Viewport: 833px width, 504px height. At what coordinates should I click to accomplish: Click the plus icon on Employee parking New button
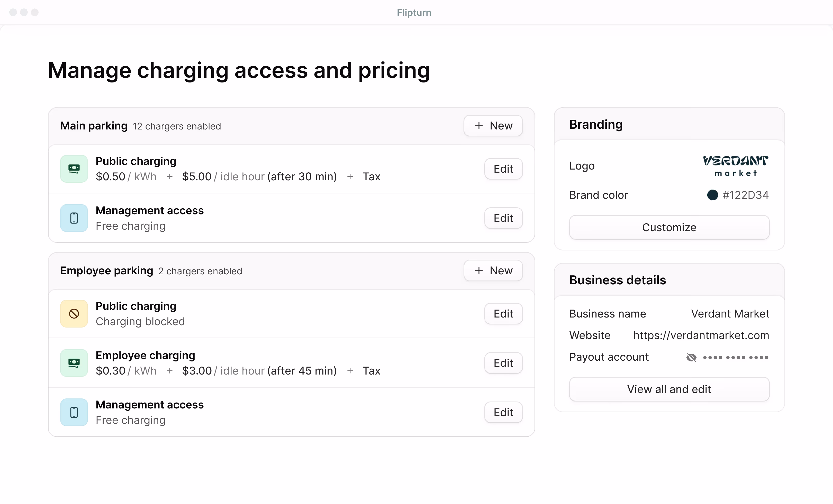(x=479, y=270)
